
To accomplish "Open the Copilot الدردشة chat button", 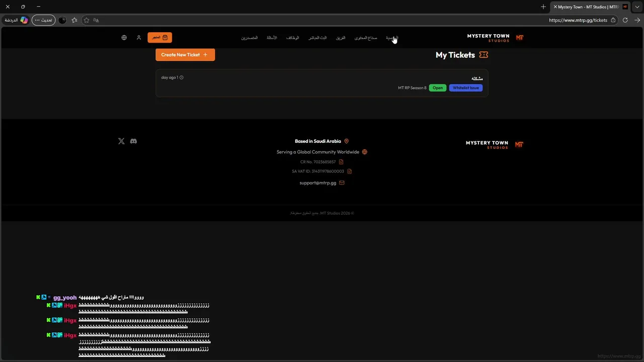I will tap(17, 20).
